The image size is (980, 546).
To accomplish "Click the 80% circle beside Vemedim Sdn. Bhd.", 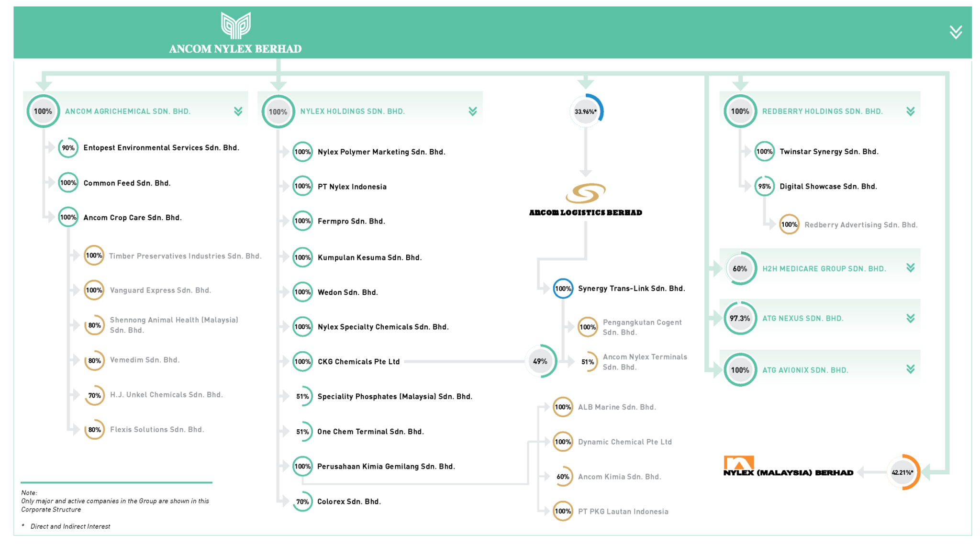I will coord(95,360).
